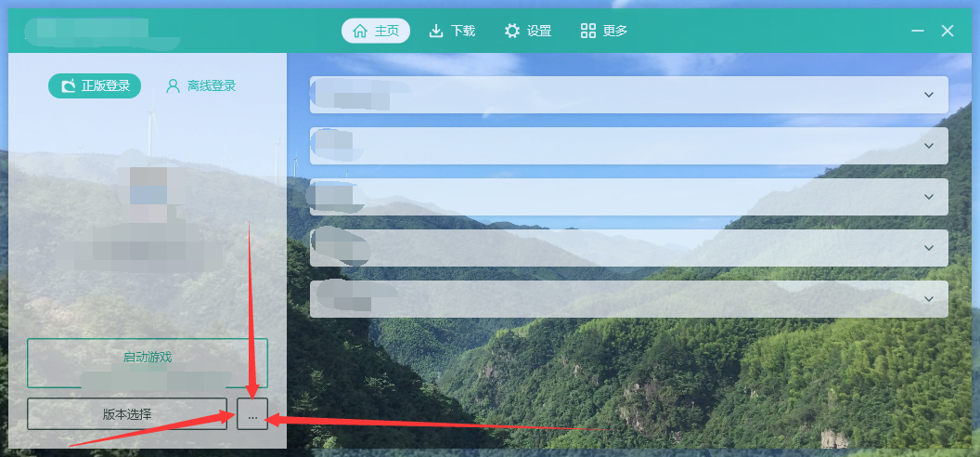The width and height of the screenshot is (980, 457).
Task: Switch to 离线登录 offline login
Action: (200, 85)
